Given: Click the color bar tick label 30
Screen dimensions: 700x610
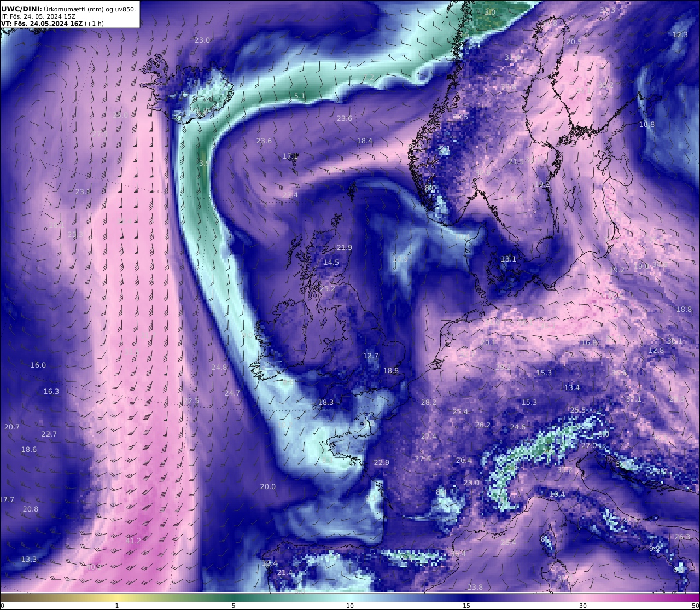Looking at the screenshot, I should click(x=583, y=606).
